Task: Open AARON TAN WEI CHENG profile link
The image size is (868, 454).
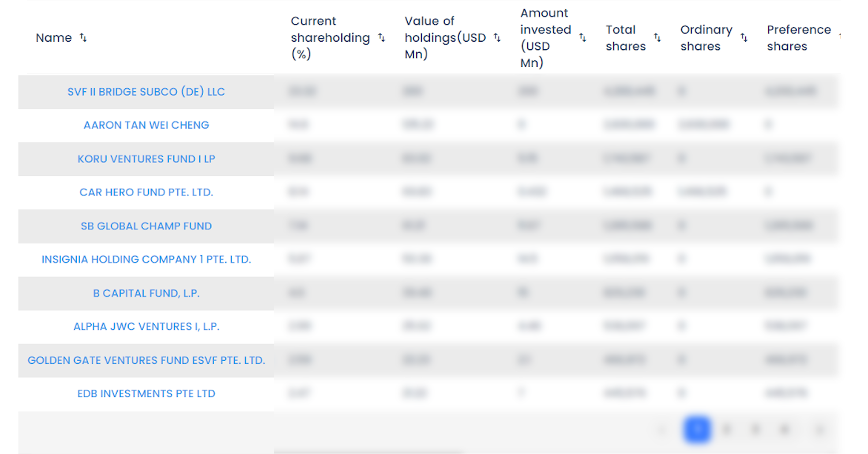Action: [146, 125]
